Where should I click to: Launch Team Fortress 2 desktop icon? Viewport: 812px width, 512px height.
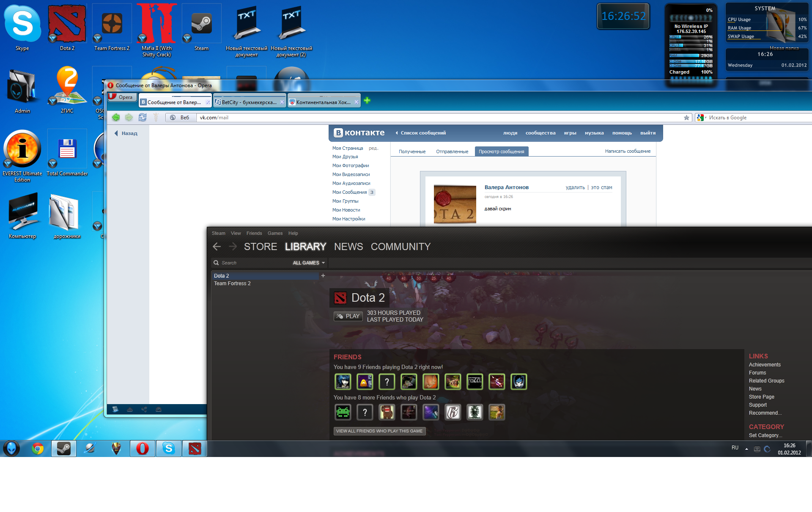pos(112,28)
